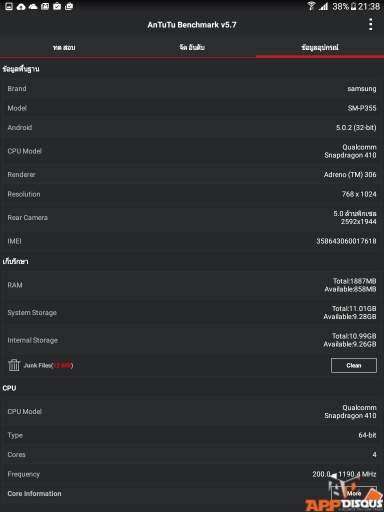This screenshot has height=512, width=384.
Task: Tap the RAM total and available row
Action: [192, 285]
